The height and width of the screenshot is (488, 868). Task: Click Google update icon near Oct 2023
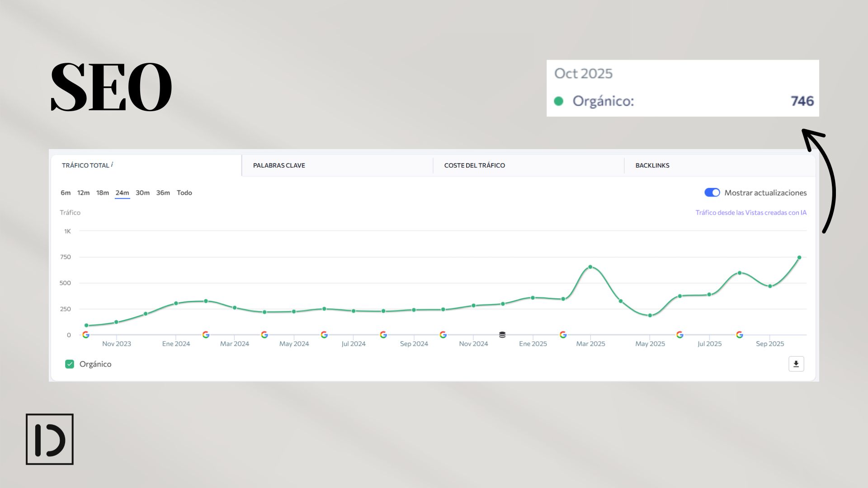[86, 335]
